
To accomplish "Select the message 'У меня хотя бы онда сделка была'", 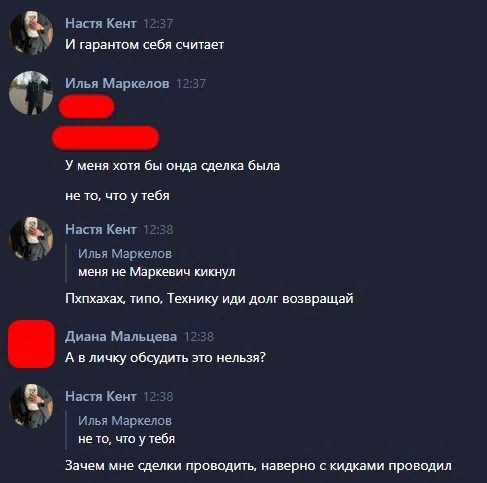I will [173, 165].
